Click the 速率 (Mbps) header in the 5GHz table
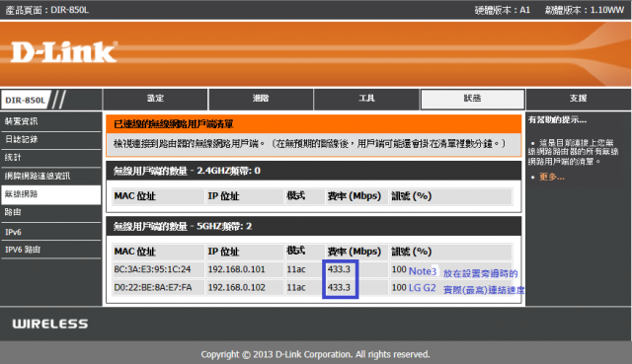This screenshot has height=364, width=632. [x=355, y=252]
